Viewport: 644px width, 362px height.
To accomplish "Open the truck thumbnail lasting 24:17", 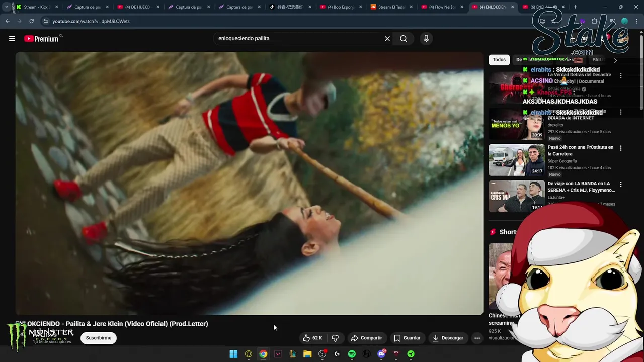I will (517, 160).
